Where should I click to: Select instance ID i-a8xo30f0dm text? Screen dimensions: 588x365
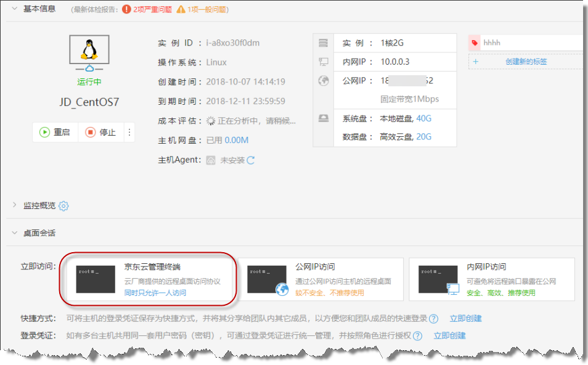click(x=232, y=43)
